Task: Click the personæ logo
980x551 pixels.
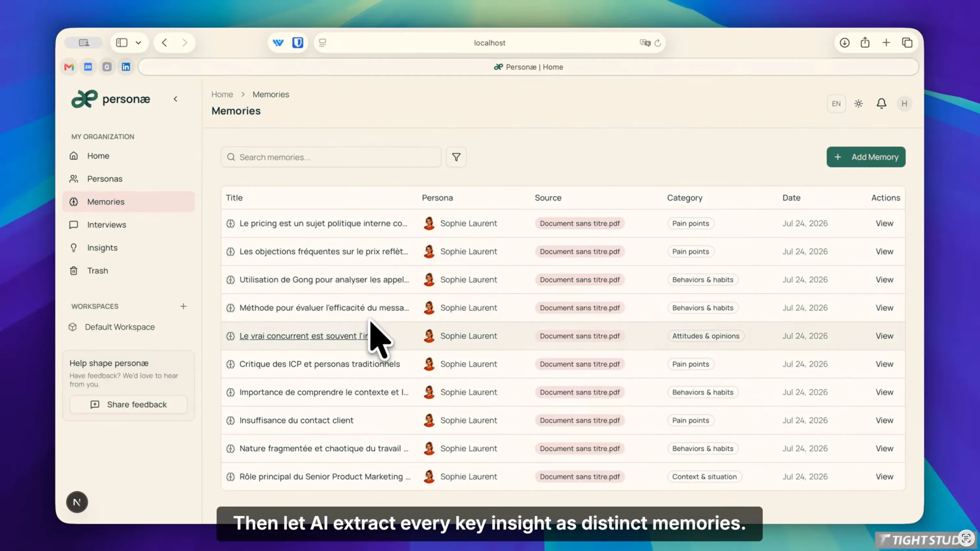Action: point(111,99)
